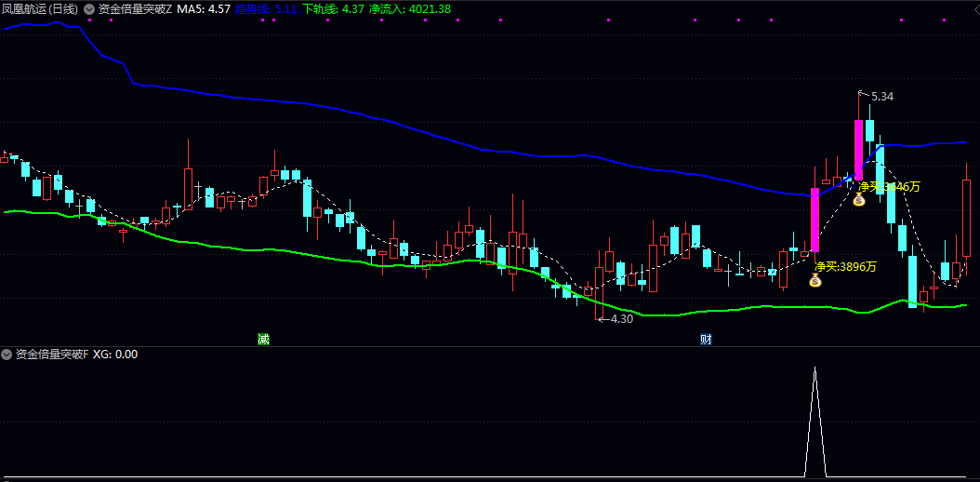This screenshot has width=980, height=482.
Task: Click the 净买:3896万 yellow annotation text
Action: [845, 266]
